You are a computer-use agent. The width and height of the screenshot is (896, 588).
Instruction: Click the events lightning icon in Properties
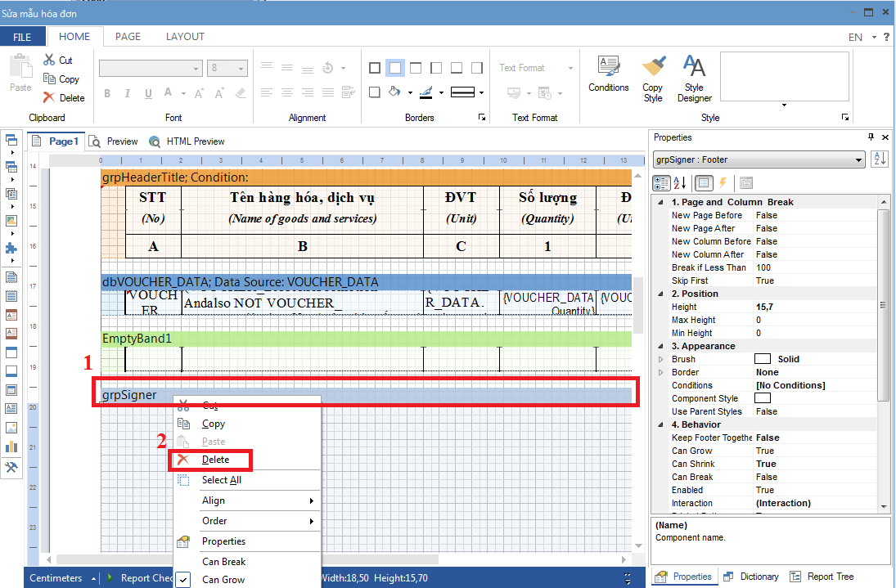[x=723, y=183]
